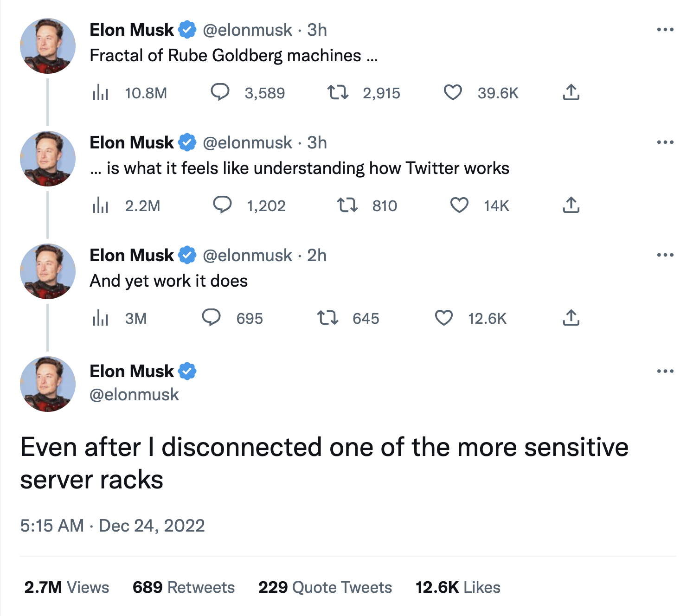Open reply box on "And yet work it does"

(x=211, y=318)
